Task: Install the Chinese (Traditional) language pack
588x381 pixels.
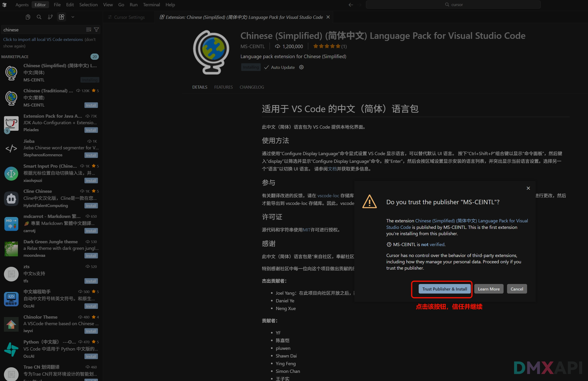Action: (91, 105)
